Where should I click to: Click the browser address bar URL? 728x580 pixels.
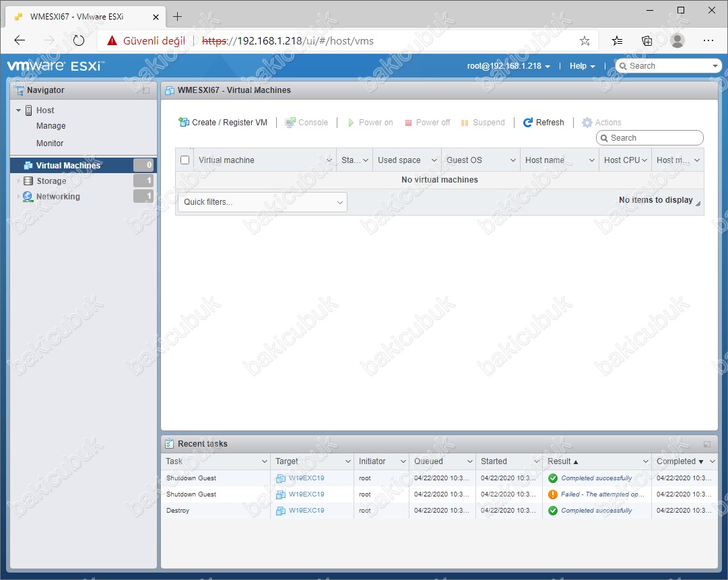(x=288, y=41)
